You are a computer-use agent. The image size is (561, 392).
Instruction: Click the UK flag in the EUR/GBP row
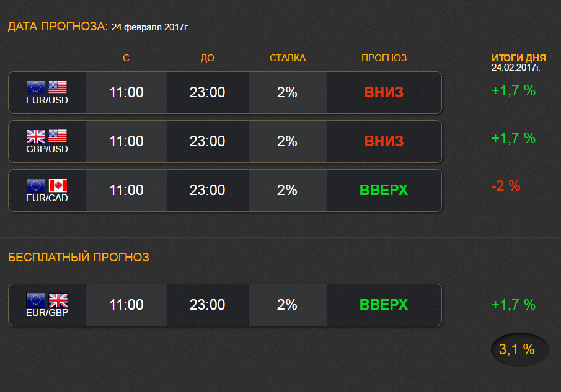pos(58,300)
